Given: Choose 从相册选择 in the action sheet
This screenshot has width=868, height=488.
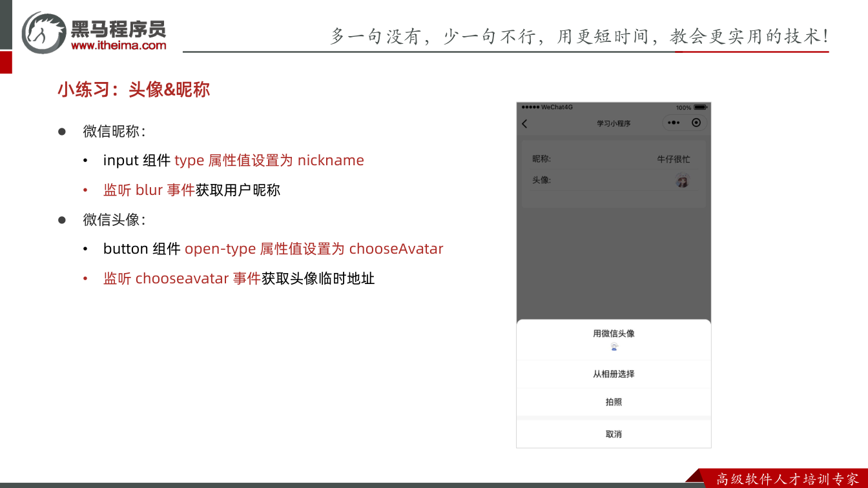Looking at the screenshot, I should [x=614, y=374].
